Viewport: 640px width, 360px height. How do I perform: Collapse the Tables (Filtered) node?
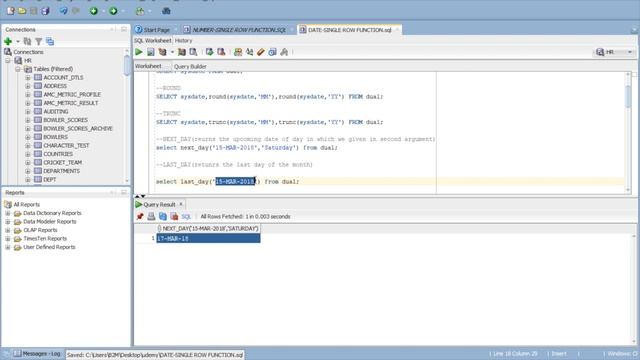(x=18, y=69)
